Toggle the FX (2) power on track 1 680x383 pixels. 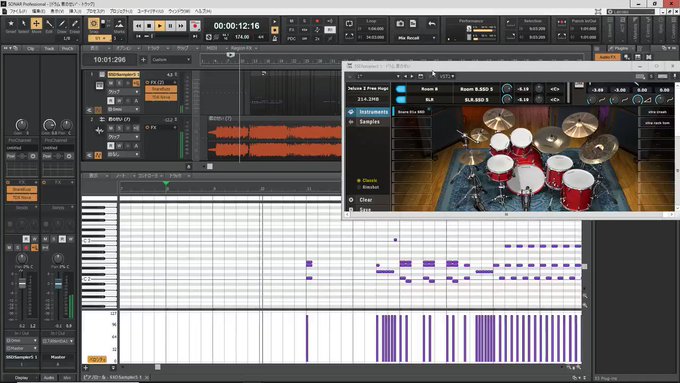pos(147,82)
